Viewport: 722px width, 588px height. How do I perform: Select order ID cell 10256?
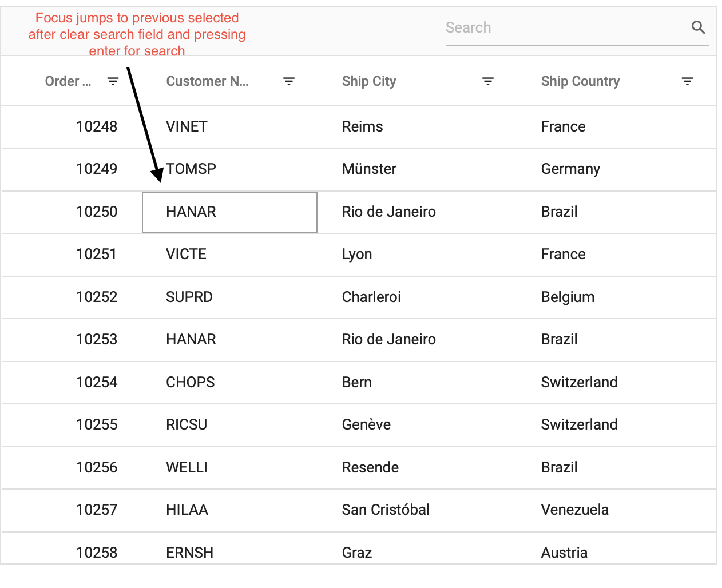[x=97, y=467]
